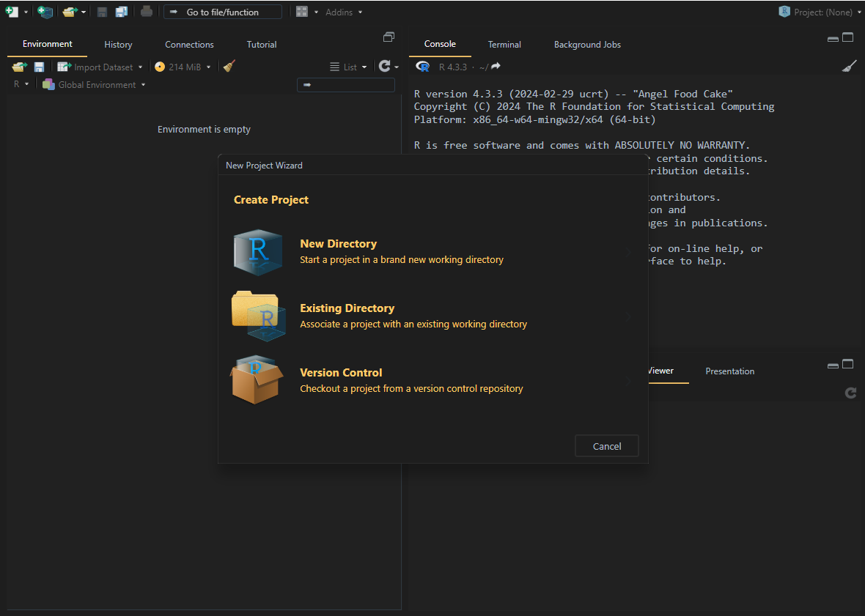Open the workspace panes dropdown arrow
Screen dimensions: 865x616
pyautogui.click(x=317, y=12)
